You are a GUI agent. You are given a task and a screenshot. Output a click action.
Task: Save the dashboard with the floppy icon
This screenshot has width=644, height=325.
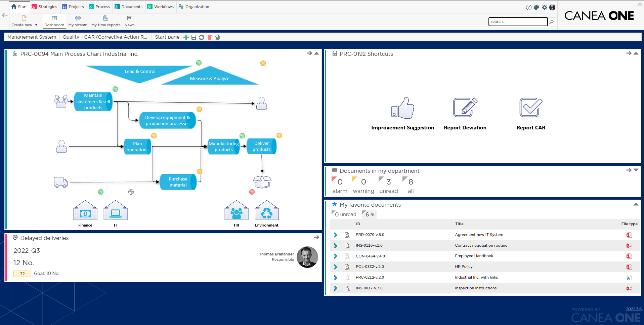click(194, 37)
